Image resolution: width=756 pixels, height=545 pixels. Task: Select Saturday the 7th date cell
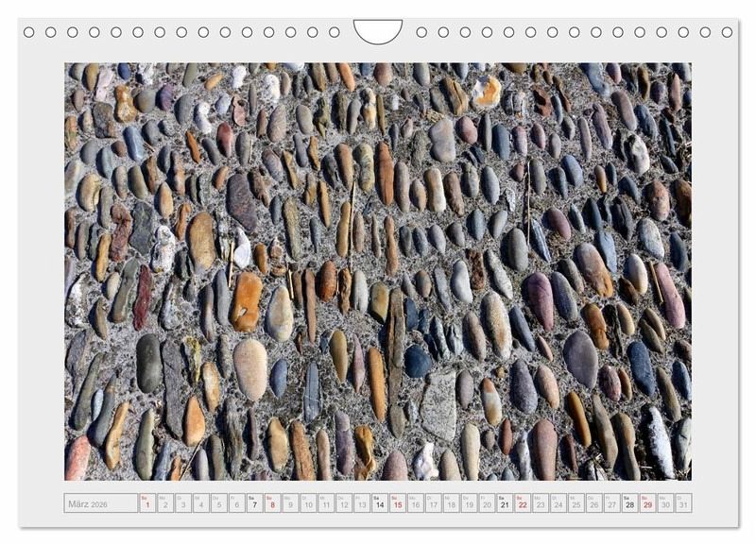coord(255,503)
